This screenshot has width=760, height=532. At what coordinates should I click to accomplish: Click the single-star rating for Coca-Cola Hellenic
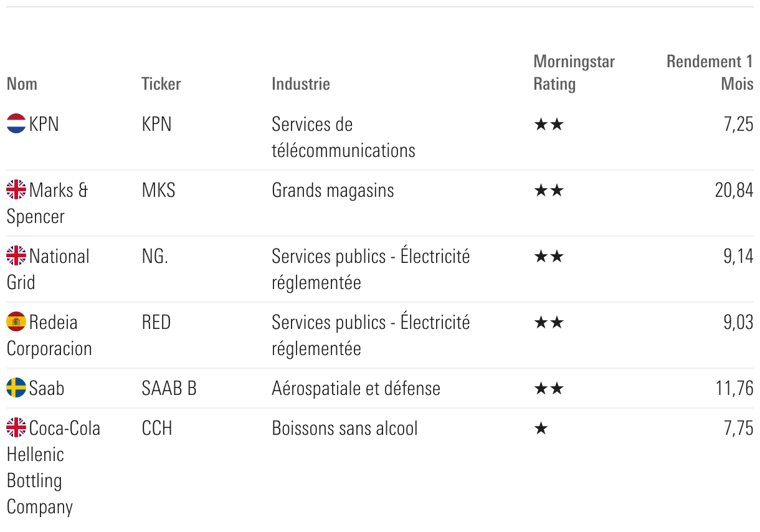pos(541,429)
